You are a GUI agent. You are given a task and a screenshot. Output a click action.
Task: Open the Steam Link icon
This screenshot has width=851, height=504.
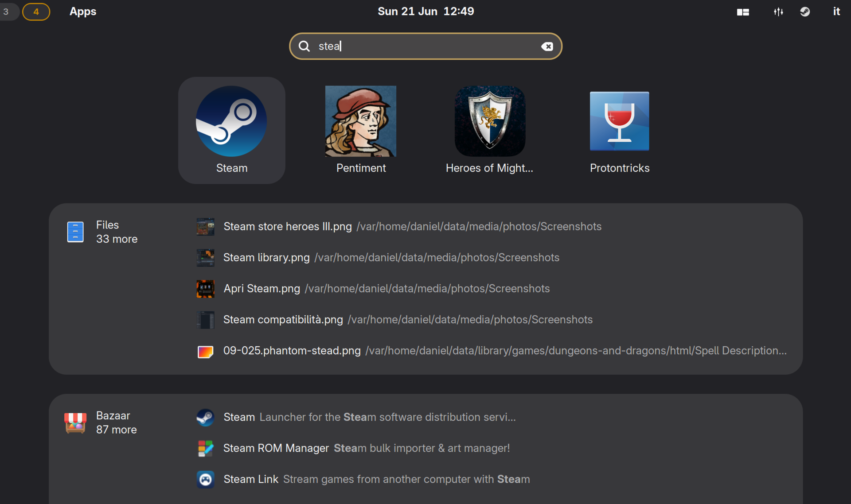point(205,479)
